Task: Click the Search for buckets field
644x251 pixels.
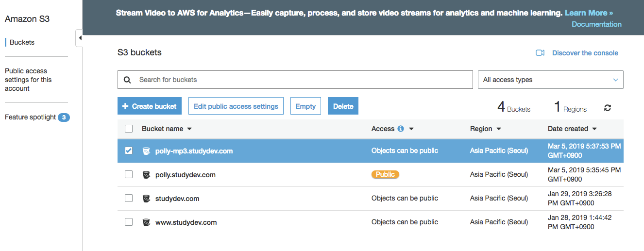Action: coord(295,80)
